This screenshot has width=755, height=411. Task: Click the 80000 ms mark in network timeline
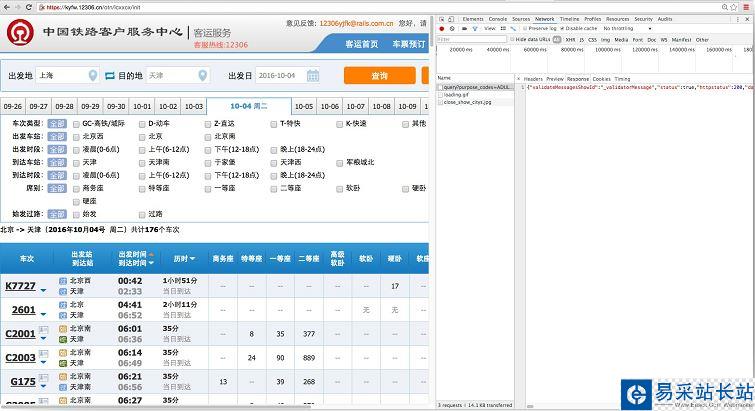(x=572, y=50)
